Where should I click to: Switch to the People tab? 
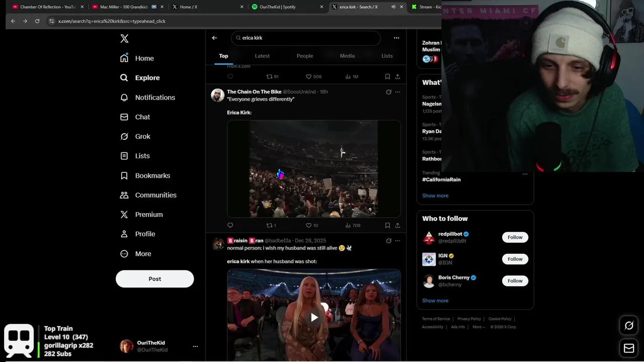click(305, 56)
